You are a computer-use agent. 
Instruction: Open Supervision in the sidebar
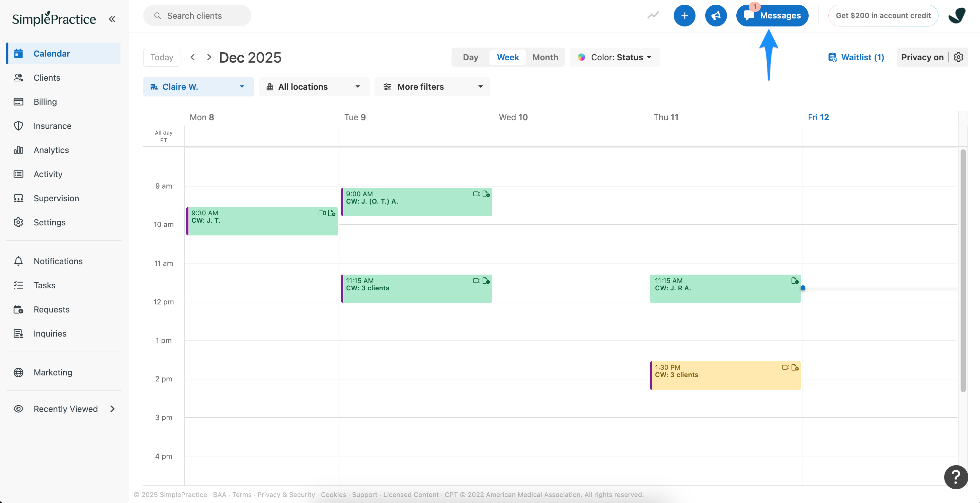[x=64, y=198]
